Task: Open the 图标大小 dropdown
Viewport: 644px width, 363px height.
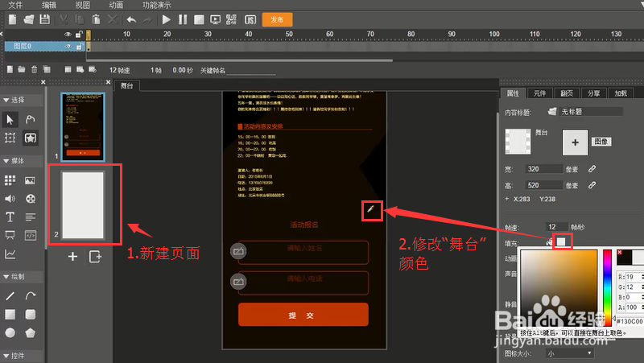Action: pos(570,353)
